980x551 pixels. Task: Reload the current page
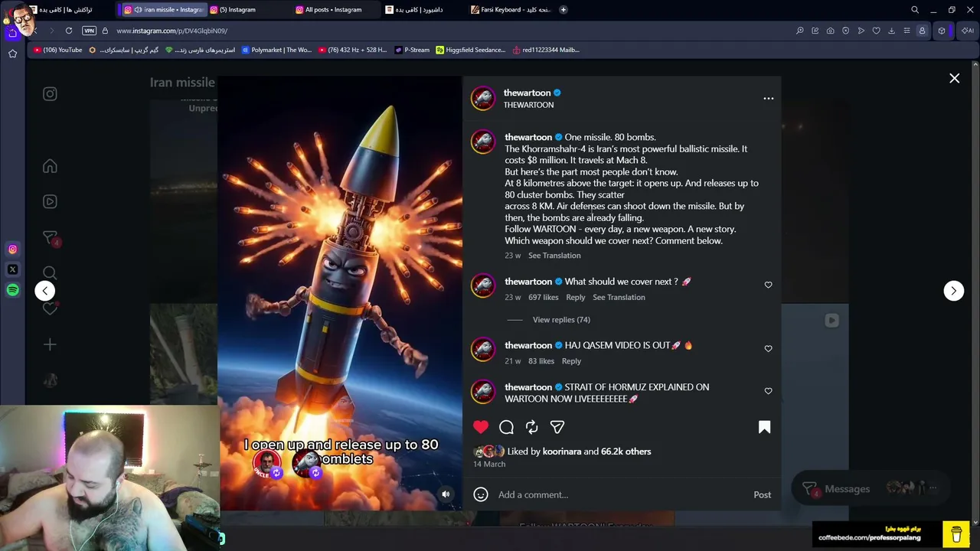pyautogui.click(x=69, y=31)
